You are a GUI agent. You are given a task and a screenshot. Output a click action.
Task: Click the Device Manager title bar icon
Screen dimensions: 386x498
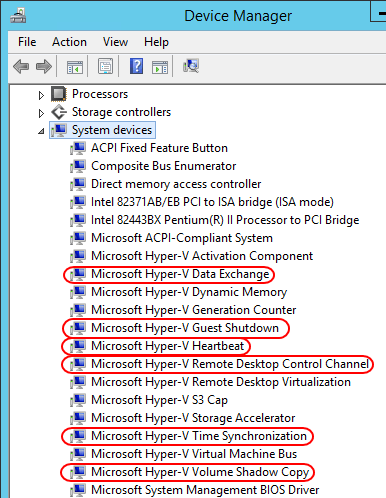pyautogui.click(x=18, y=16)
